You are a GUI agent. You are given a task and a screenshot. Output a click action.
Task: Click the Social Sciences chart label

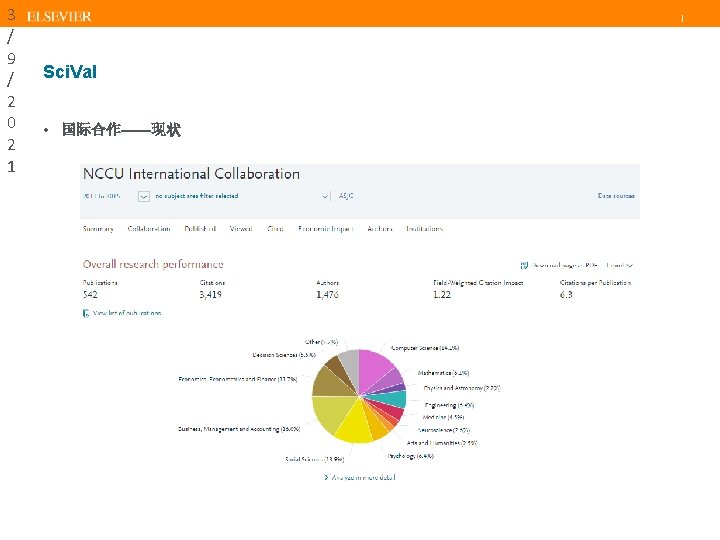tap(315, 459)
